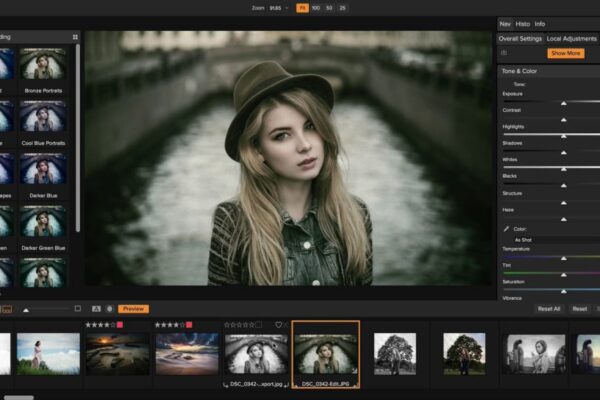600x400 pixels.
Task: Click the Exposure slider handle
Action: coord(564,102)
